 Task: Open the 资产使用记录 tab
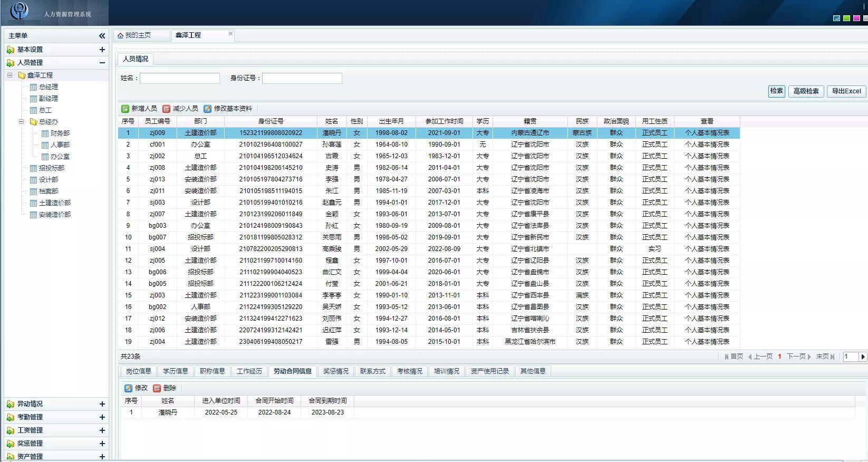[489, 371]
